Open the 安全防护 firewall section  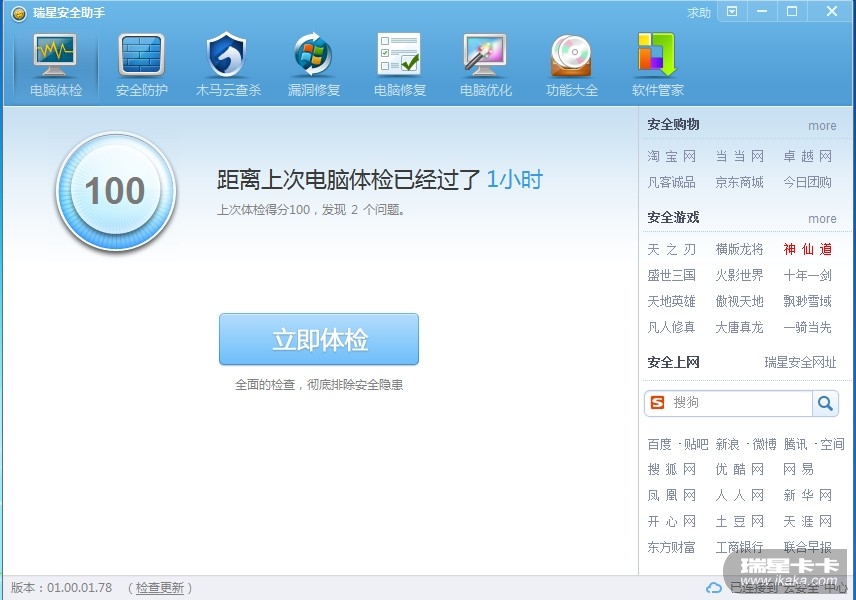click(141, 66)
